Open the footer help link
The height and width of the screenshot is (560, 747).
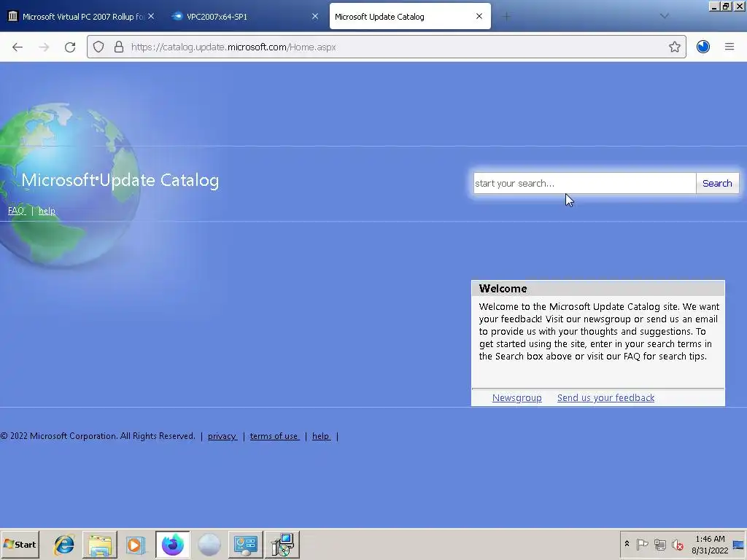point(321,436)
